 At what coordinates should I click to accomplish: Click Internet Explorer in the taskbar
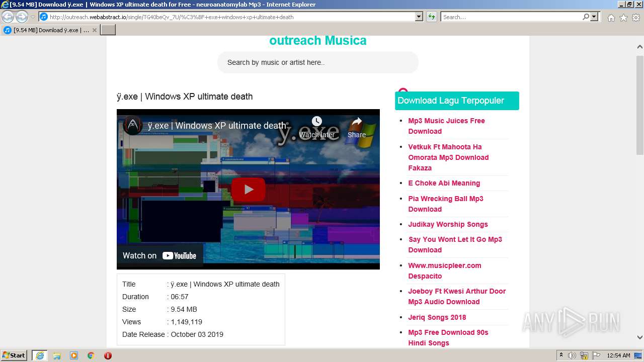click(40, 355)
